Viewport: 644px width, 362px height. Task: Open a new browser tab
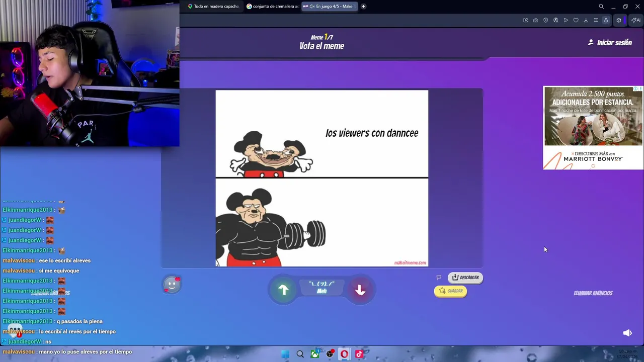pyautogui.click(x=363, y=7)
